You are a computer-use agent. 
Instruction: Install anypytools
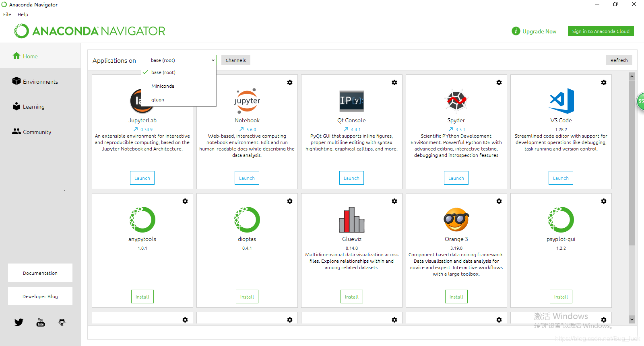pyautogui.click(x=142, y=297)
